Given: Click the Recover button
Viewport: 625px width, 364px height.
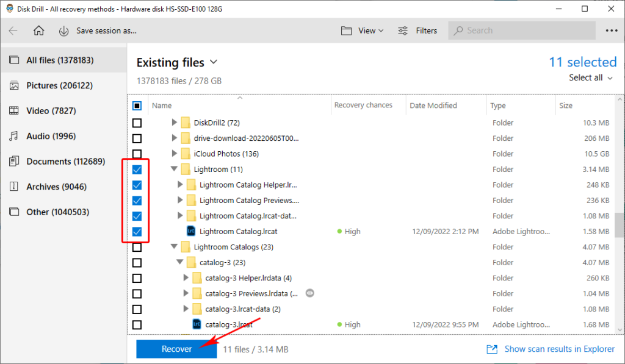Looking at the screenshot, I should [x=176, y=348].
